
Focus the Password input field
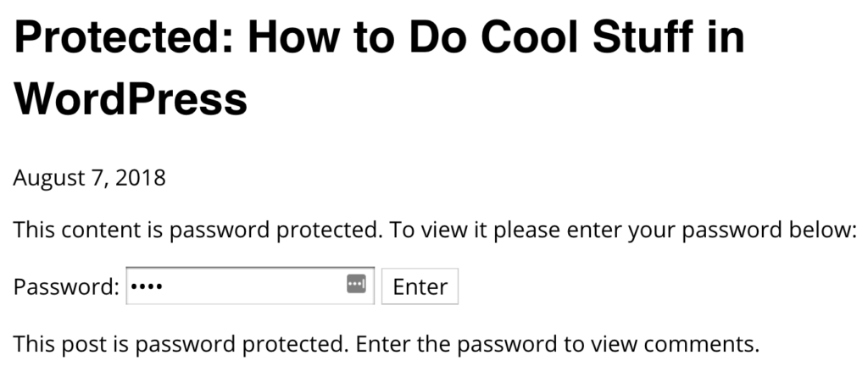(x=250, y=286)
